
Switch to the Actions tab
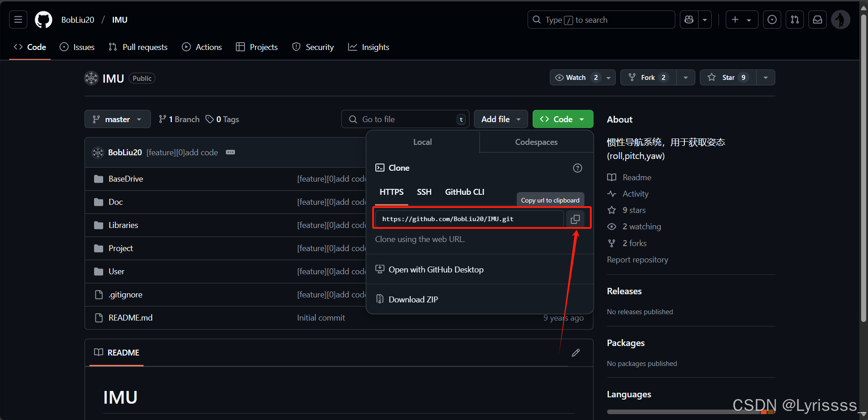click(202, 47)
